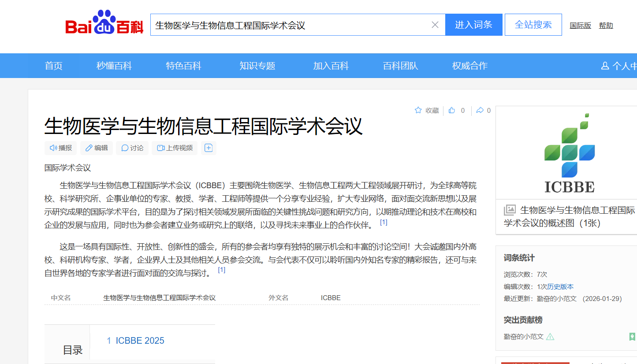Go to 知识专题 in navigation bar
This screenshot has height=364, width=637.
pyautogui.click(x=257, y=66)
